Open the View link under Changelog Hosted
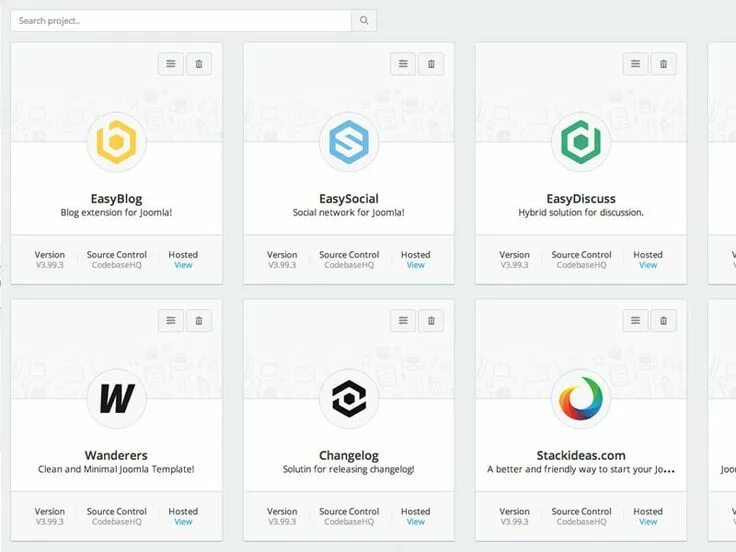This screenshot has width=736, height=552. pyautogui.click(x=415, y=522)
